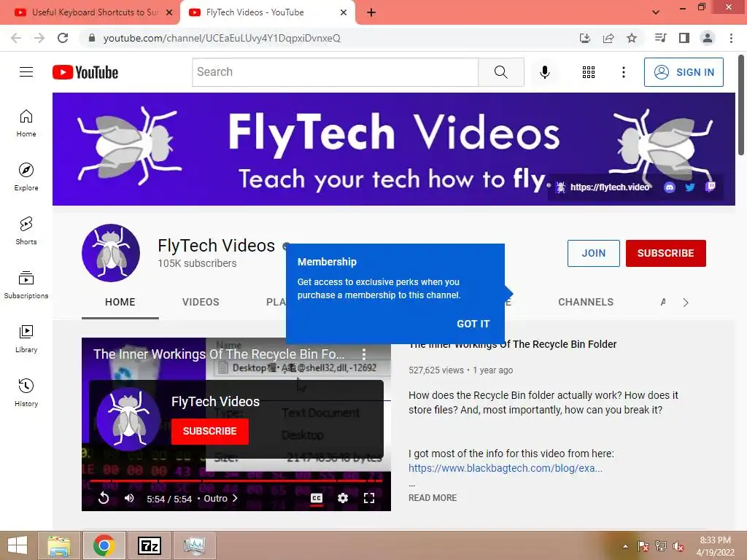747x560 pixels.
Task: Expand the Outro chapter chevron
Action: click(x=234, y=498)
